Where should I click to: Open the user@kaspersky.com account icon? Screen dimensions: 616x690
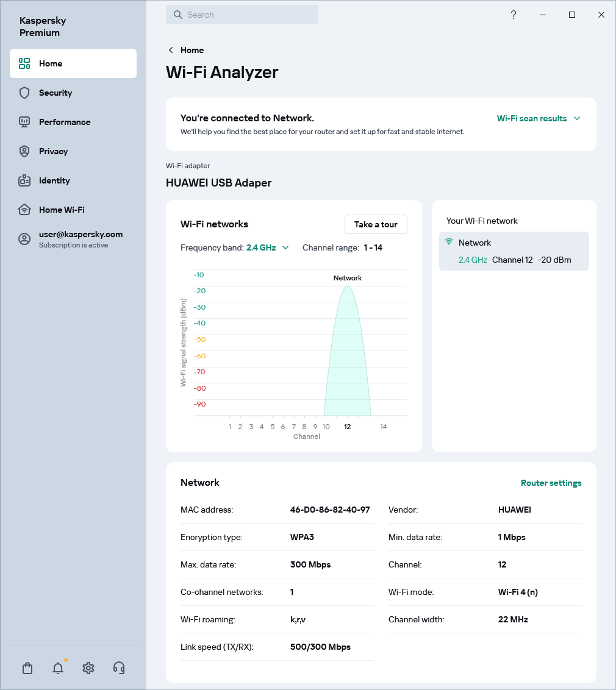pos(24,239)
